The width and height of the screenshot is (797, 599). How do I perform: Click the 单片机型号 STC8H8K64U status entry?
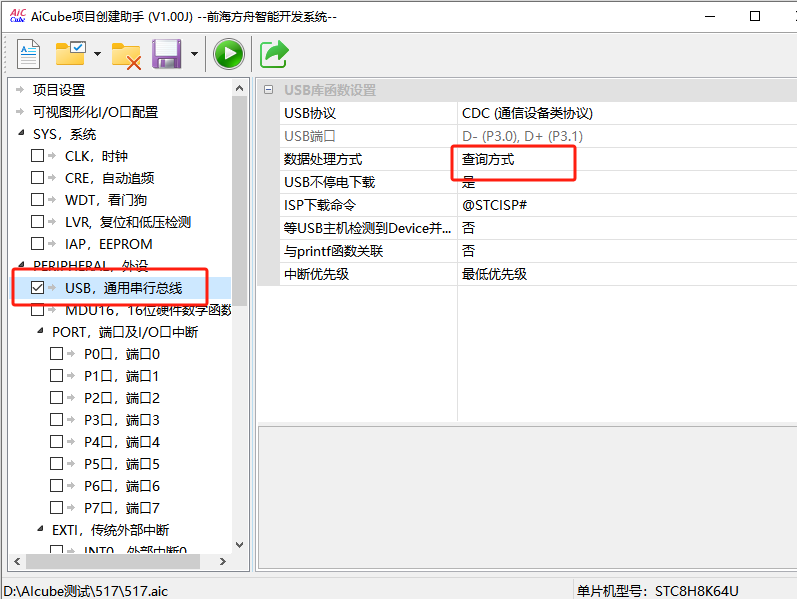coord(657,591)
